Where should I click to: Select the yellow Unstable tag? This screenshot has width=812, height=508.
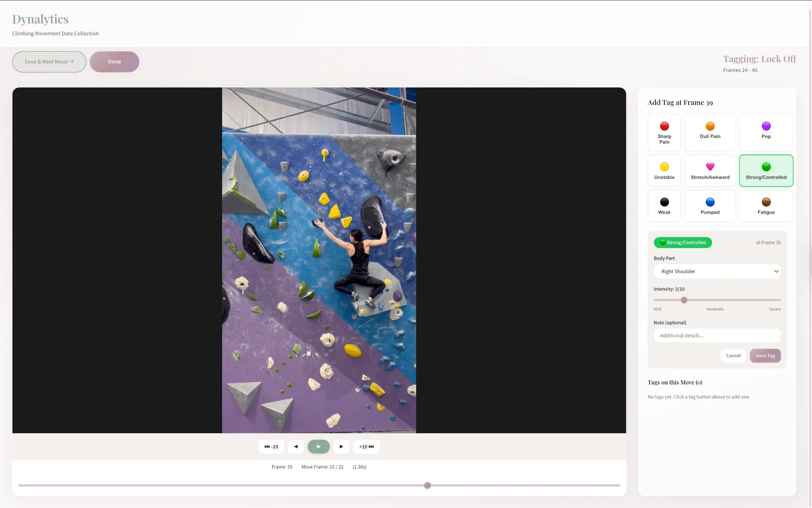664,171
